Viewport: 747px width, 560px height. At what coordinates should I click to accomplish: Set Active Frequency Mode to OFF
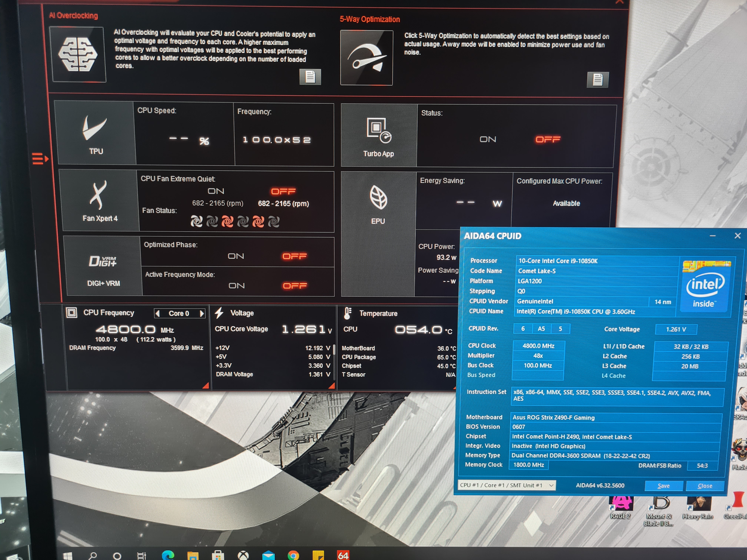tap(295, 286)
